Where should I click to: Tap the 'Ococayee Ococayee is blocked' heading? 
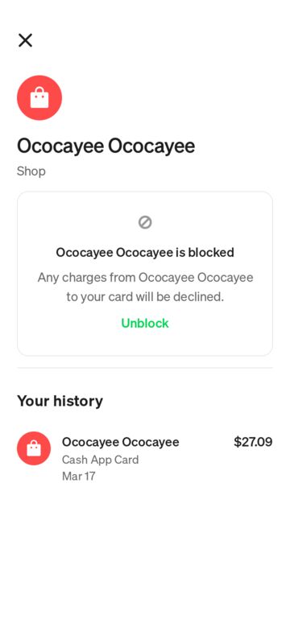[145, 252]
